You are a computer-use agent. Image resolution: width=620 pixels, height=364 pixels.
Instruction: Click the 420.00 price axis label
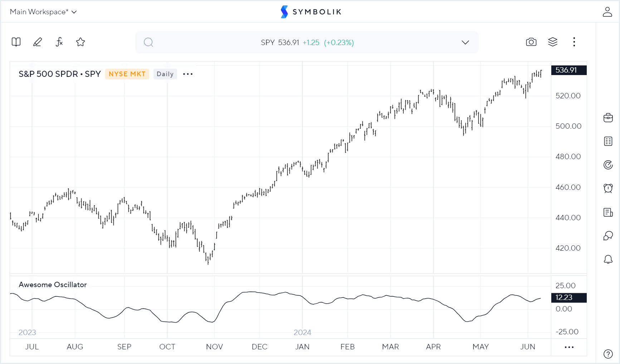(568, 248)
